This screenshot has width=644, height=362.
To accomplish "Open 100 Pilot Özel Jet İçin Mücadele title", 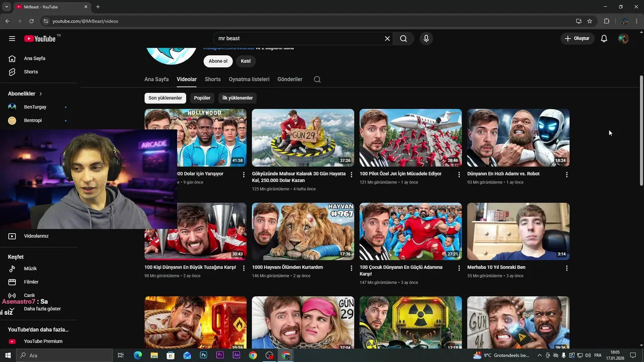I will 400,174.
